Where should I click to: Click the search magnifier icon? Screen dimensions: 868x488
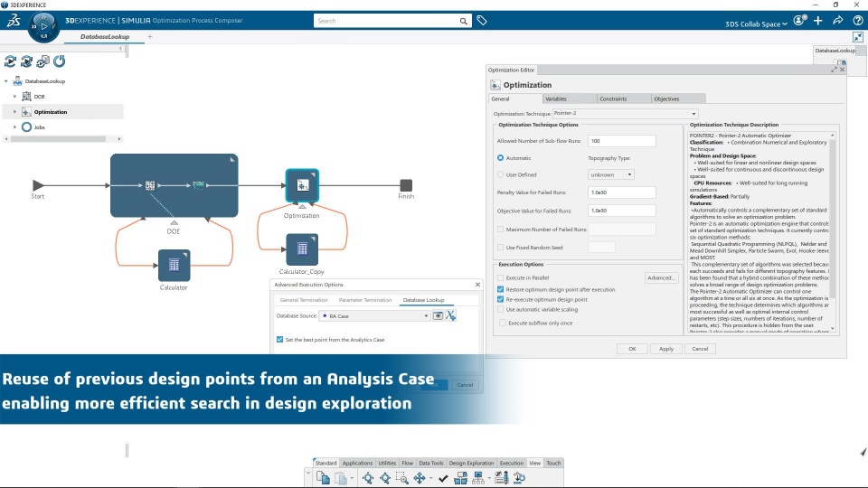click(x=463, y=21)
